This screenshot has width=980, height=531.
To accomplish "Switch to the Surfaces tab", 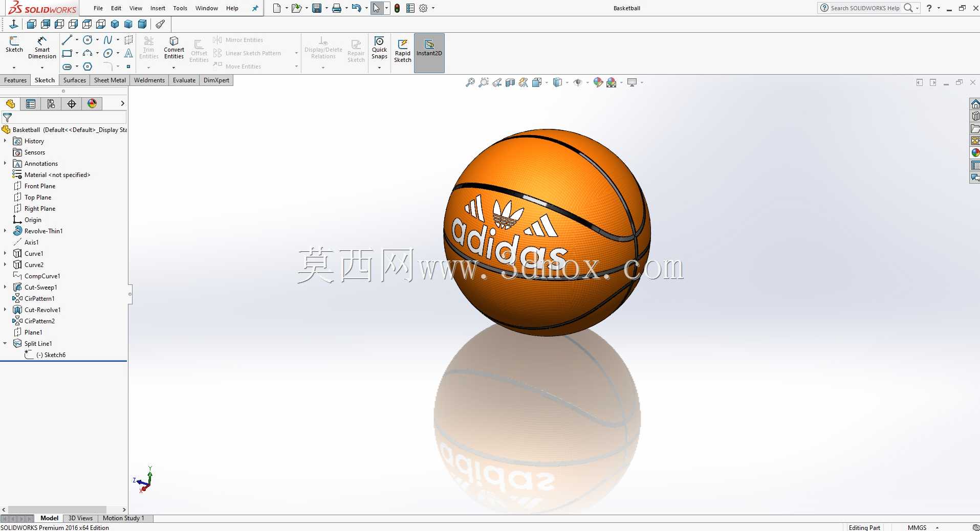I will (x=75, y=80).
